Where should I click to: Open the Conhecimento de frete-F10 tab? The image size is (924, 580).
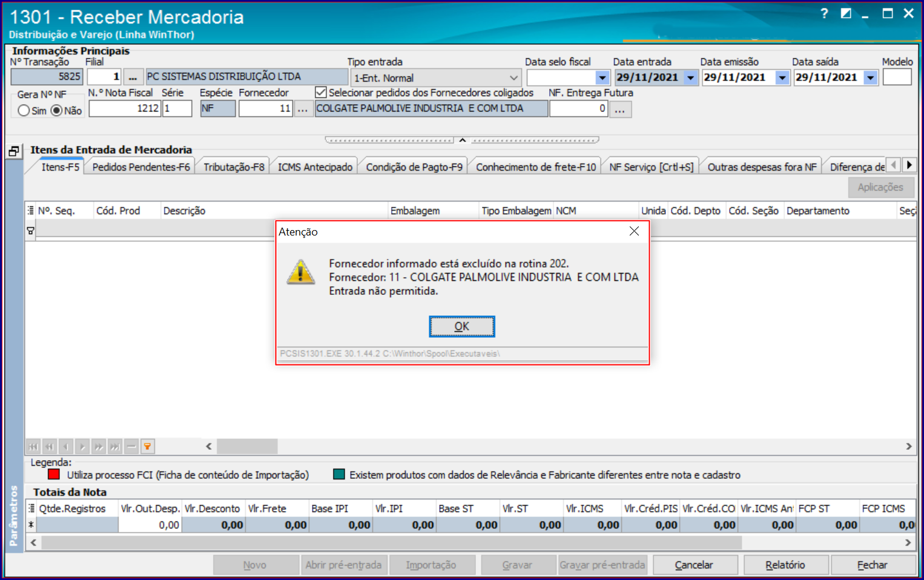click(x=536, y=167)
